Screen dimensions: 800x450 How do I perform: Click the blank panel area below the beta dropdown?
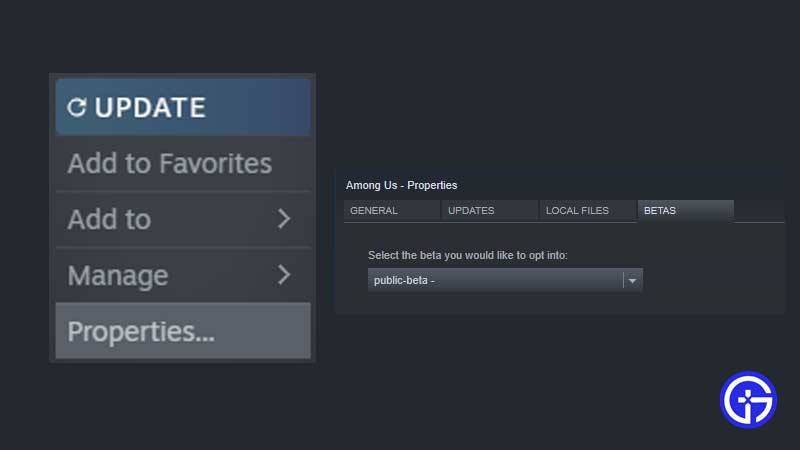[560, 304]
